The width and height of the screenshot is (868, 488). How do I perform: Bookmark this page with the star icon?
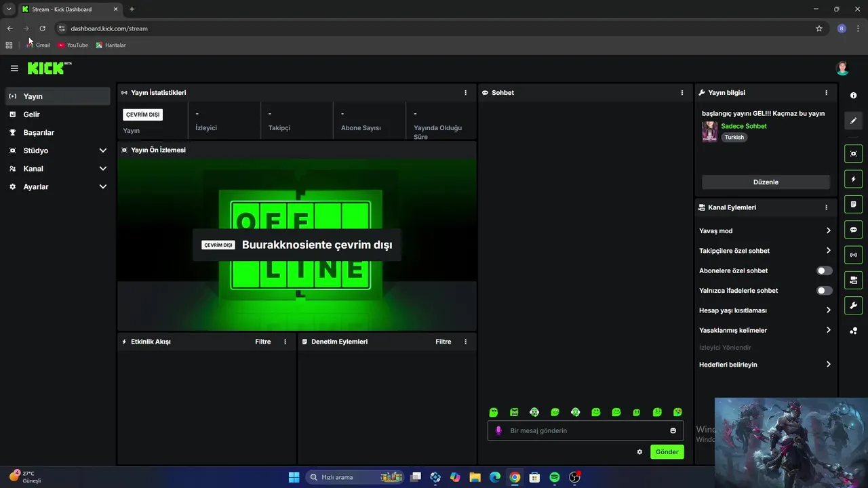click(818, 28)
